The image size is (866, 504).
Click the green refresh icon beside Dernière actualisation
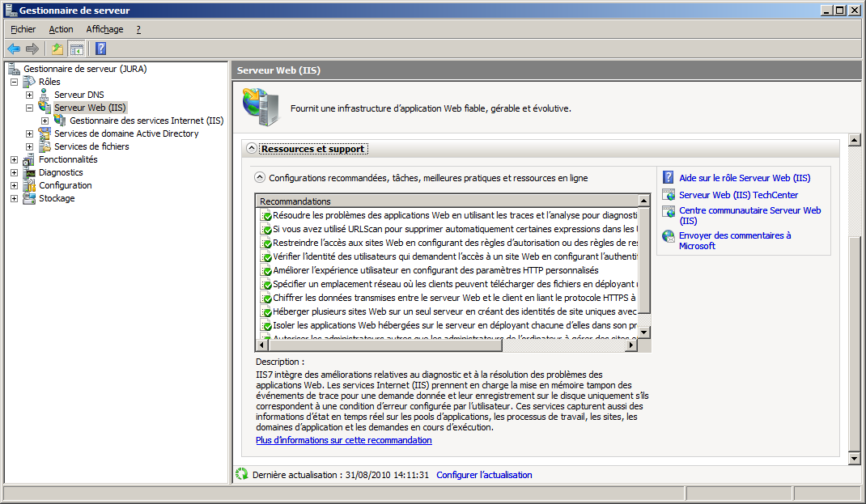[241, 475]
